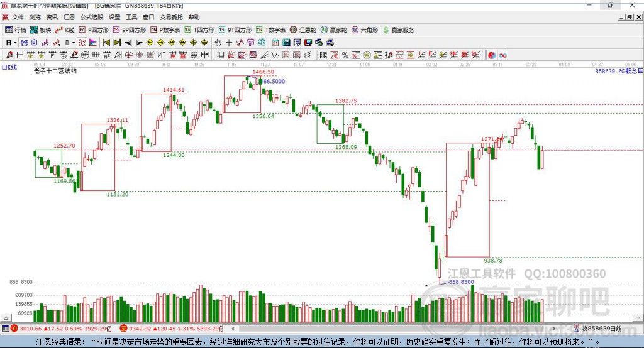Click the 858.8300 low price label

click(x=461, y=282)
